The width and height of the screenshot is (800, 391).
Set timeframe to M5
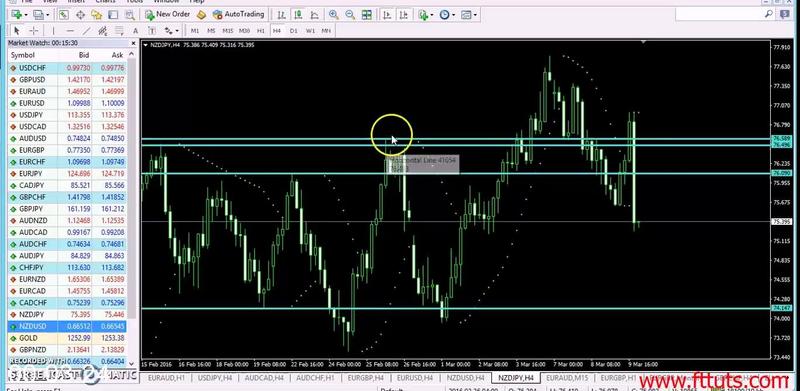point(211,31)
